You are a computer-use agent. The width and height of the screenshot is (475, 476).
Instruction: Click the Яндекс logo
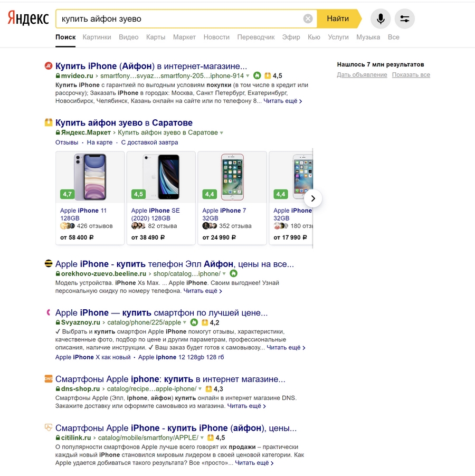point(28,18)
